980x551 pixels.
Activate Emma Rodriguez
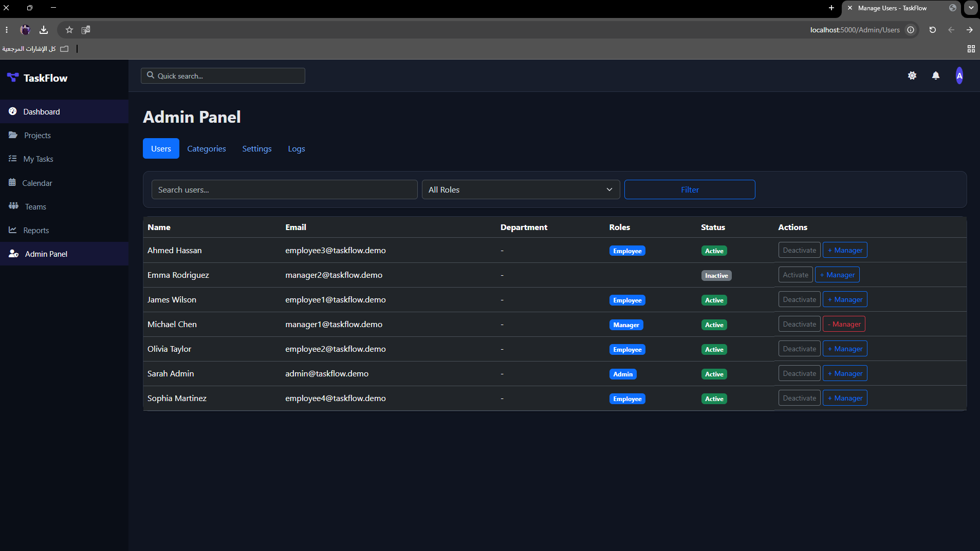(796, 275)
